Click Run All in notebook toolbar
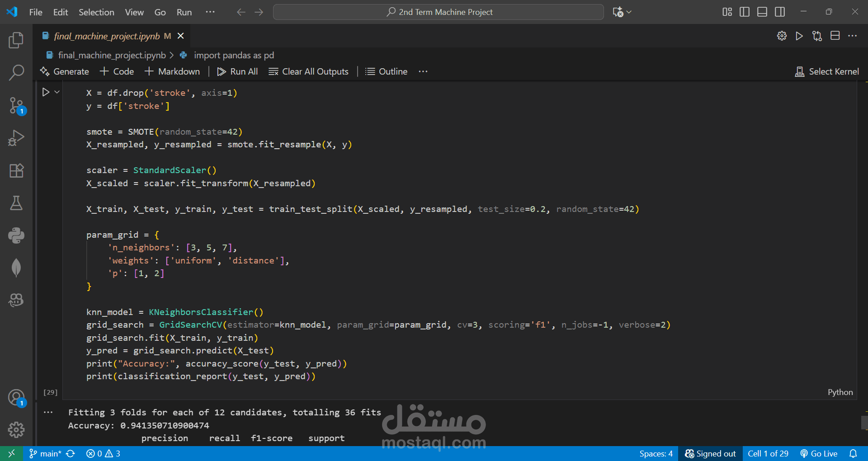Image resolution: width=868 pixels, height=461 pixels. 238,71
